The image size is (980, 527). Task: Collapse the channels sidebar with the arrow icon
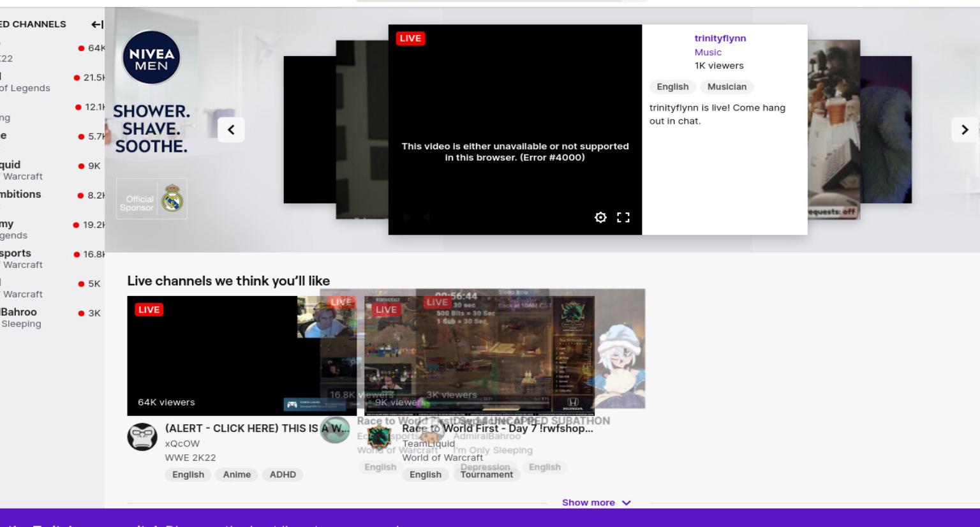coord(96,24)
